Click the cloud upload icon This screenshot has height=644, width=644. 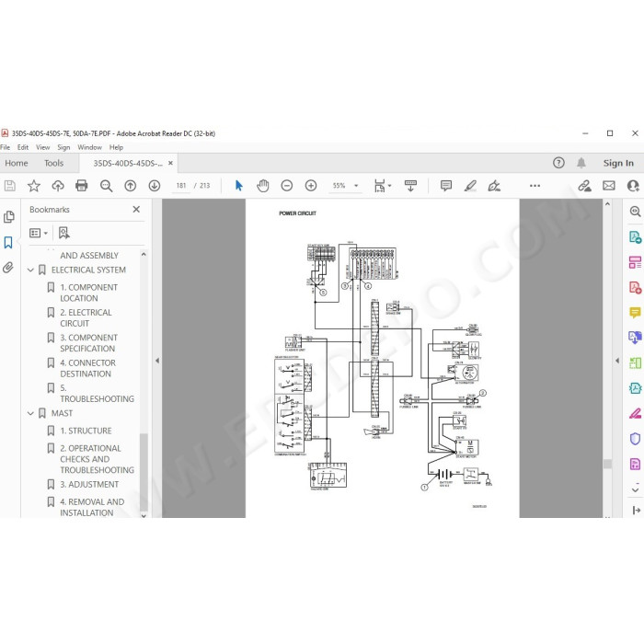[58, 186]
